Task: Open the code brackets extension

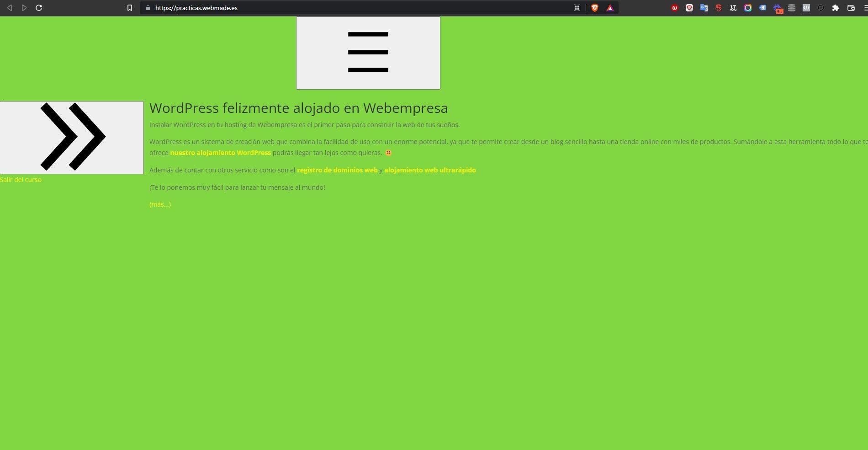Action: pyautogui.click(x=806, y=8)
